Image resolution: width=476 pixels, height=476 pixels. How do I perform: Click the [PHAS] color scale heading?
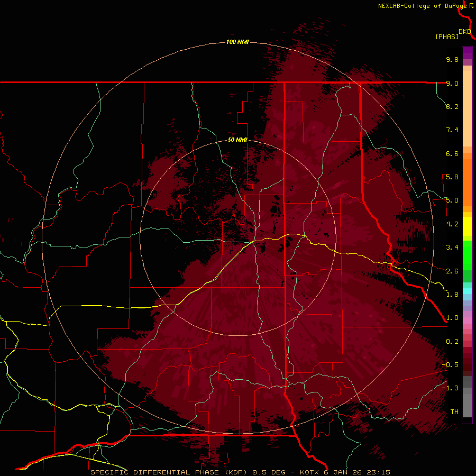(447, 36)
